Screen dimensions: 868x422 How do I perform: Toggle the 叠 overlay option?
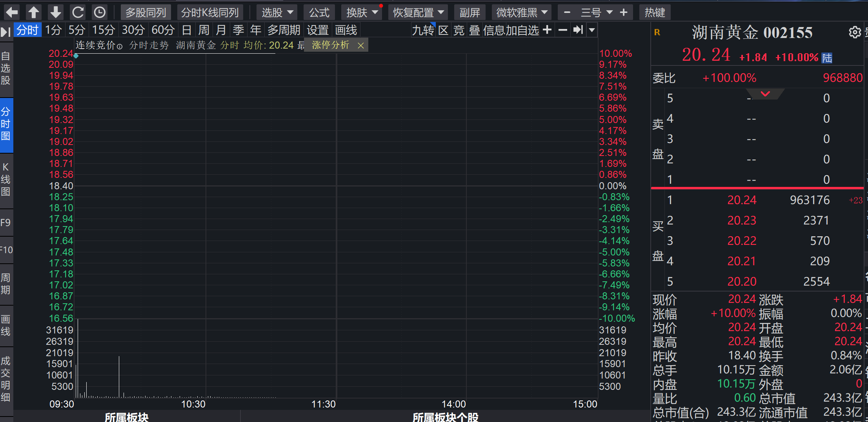475,30
